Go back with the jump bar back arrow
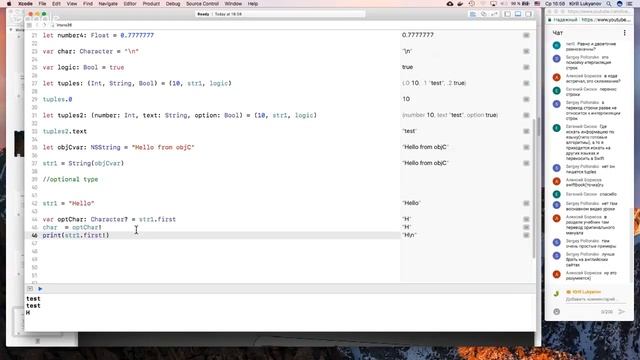 coord(37,25)
